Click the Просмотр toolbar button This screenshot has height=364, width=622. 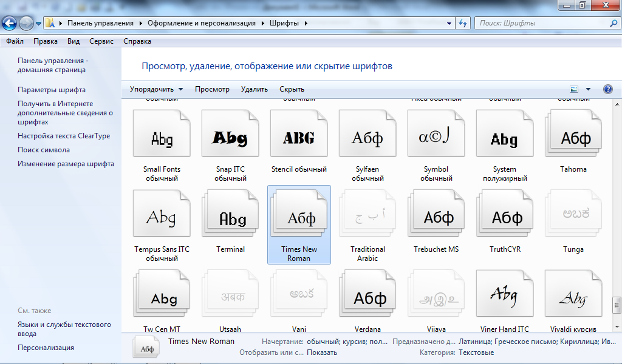click(x=212, y=89)
